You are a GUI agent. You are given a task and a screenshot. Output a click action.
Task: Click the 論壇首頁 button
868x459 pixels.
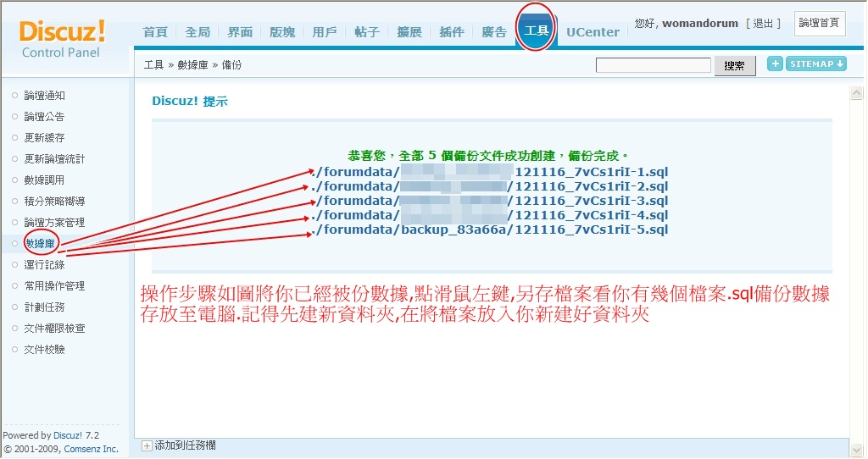[x=819, y=24]
